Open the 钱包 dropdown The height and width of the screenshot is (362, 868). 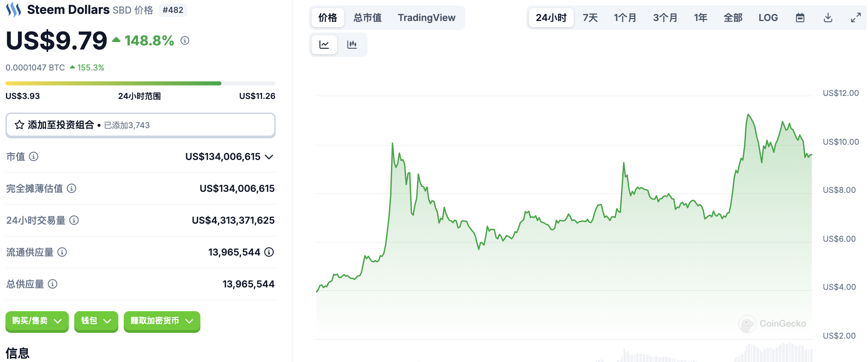tap(96, 321)
